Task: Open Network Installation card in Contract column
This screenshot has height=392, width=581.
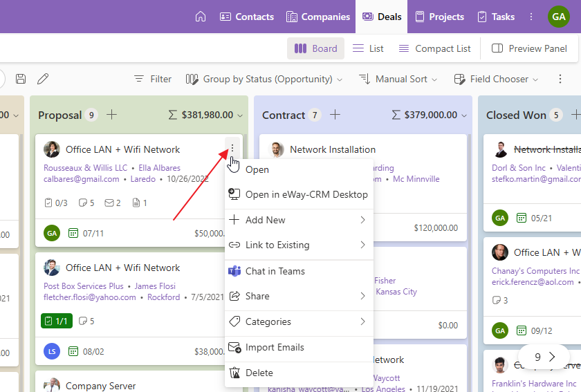Action: pos(333,149)
